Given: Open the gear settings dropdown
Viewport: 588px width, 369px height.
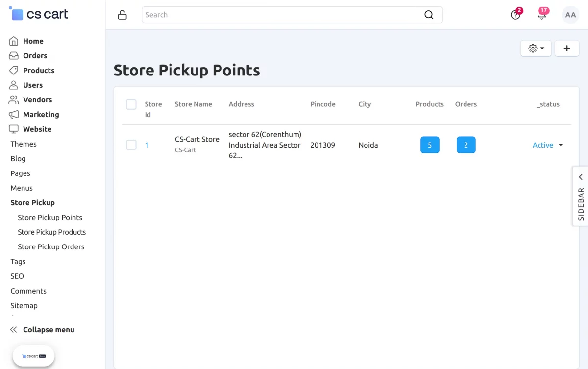Looking at the screenshot, I should 536,48.
